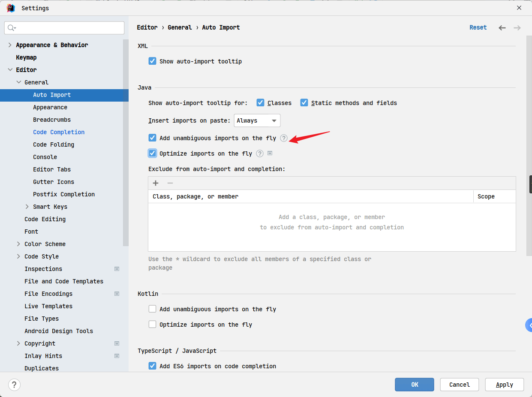Expand Code Style node
The height and width of the screenshot is (397, 532).
18,256
